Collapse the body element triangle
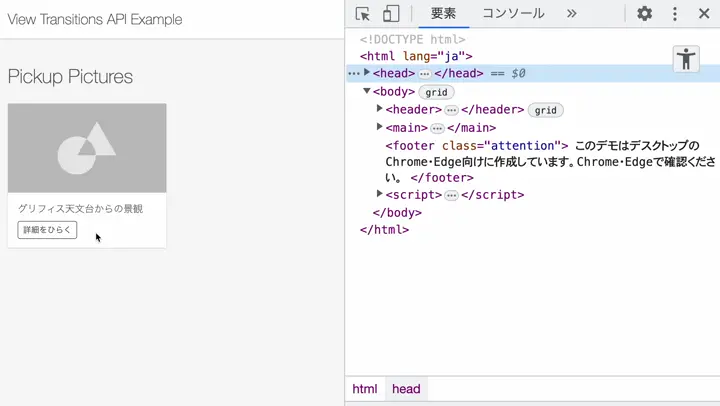The width and height of the screenshot is (720, 406). pyautogui.click(x=366, y=91)
